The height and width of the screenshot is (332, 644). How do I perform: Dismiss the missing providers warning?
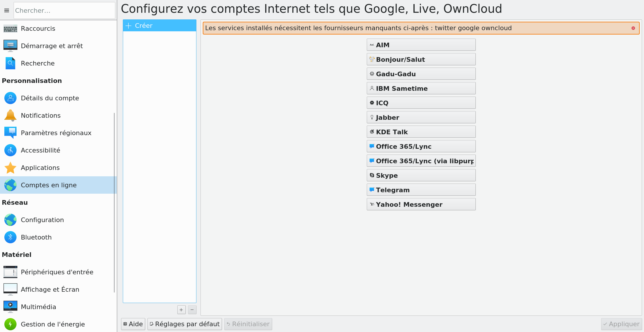pos(633,28)
